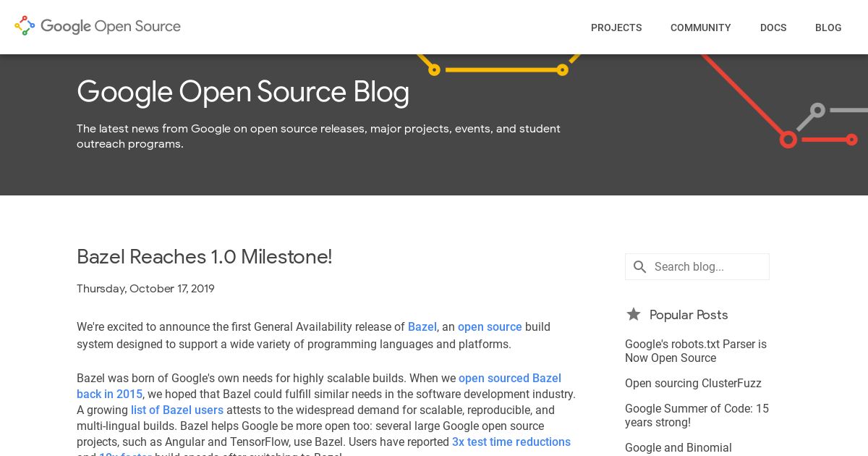Select BLOG in the top navigation
The image size is (868, 456).
828,28
